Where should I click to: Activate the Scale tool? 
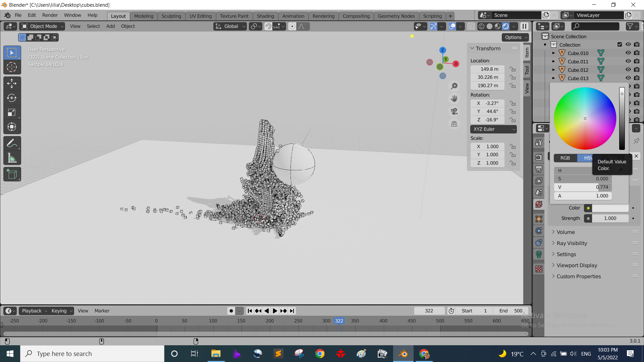[12, 112]
